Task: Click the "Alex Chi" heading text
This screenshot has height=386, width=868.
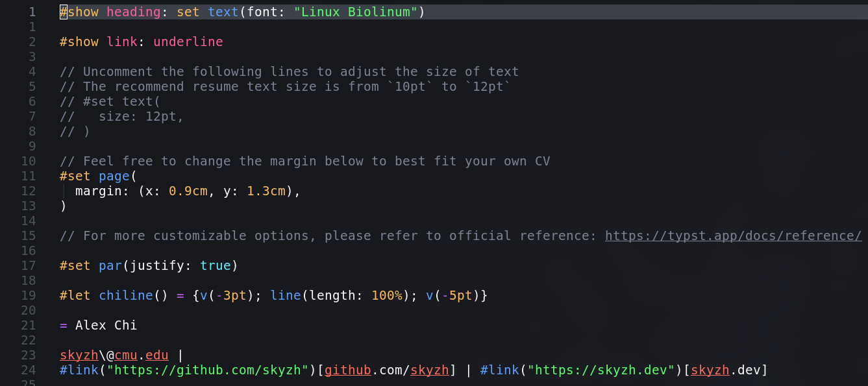Action: (106, 325)
